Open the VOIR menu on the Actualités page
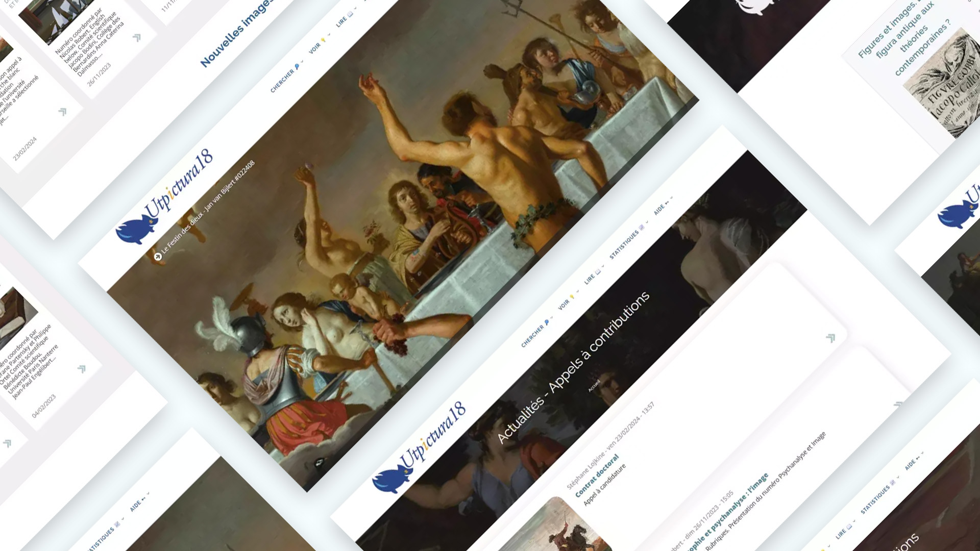The height and width of the screenshot is (551, 980). [563, 305]
